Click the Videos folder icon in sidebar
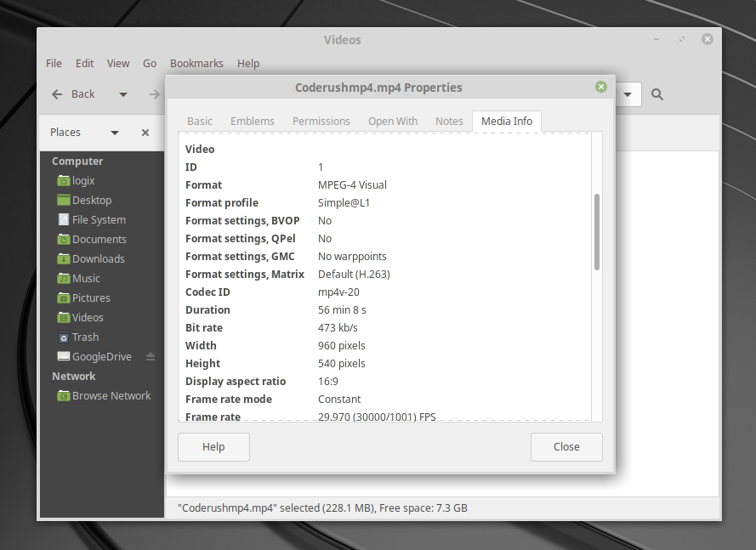Viewport: 756px width, 550px height. tap(63, 317)
